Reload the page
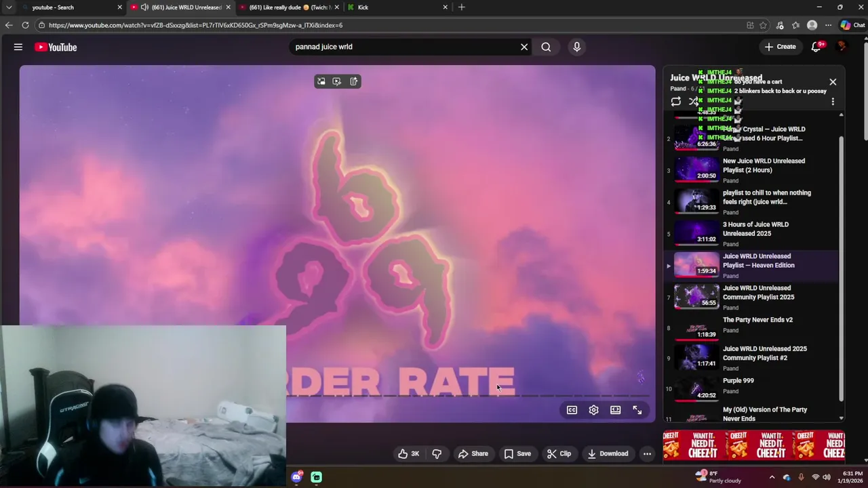This screenshot has width=868, height=488. [x=25, y=25]
